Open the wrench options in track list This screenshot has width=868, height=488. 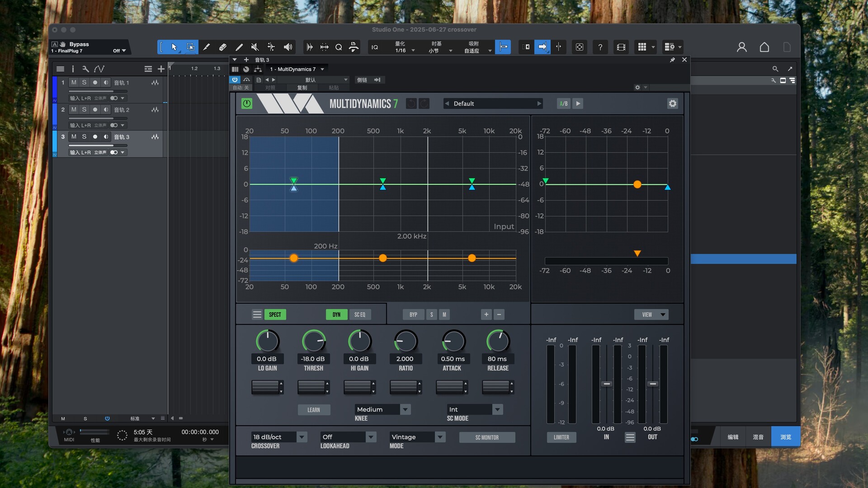[85, 69]
